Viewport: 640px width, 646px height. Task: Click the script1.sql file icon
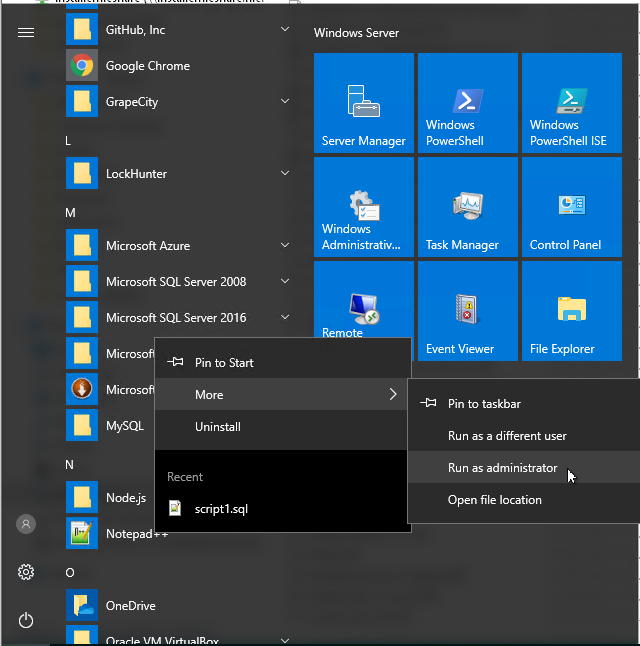pos(175,508)
